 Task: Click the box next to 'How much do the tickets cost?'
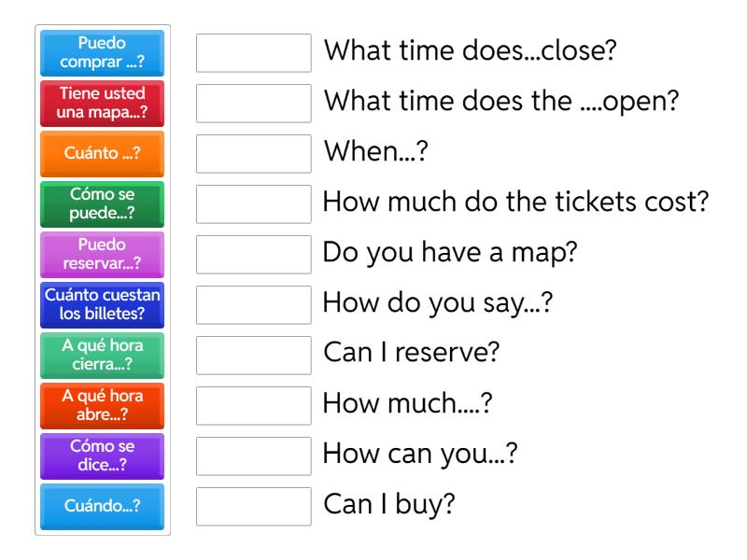coord(253,204)
